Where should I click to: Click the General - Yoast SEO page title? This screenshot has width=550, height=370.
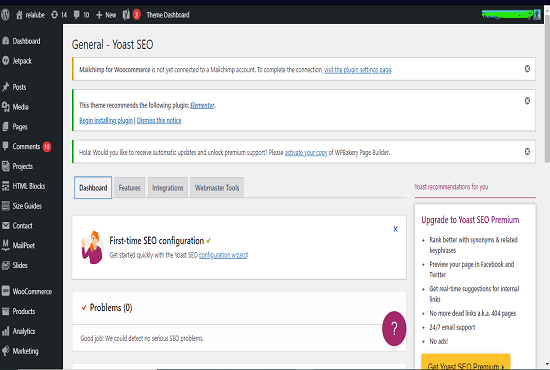(x=112, y=45)
